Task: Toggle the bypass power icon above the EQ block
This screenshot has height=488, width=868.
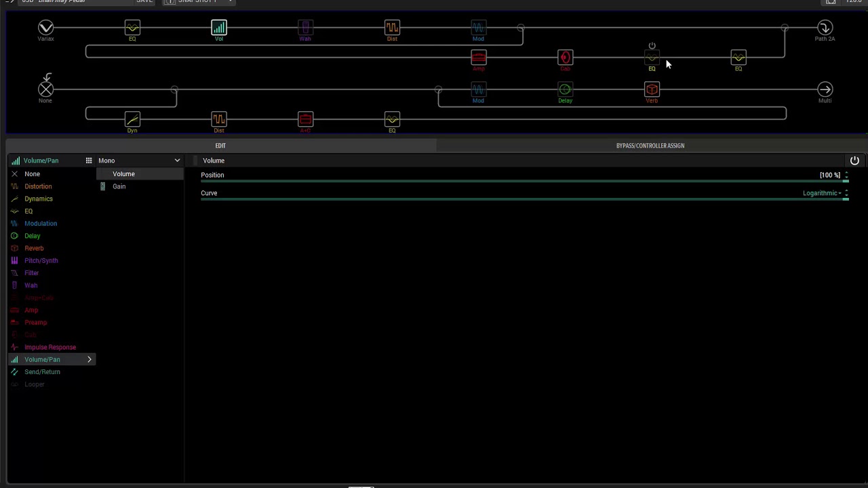Action: coord(652,46)
